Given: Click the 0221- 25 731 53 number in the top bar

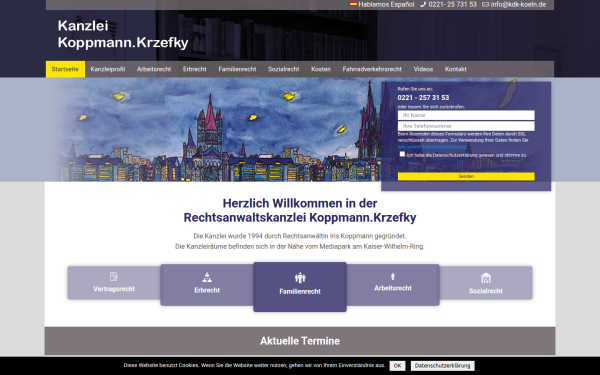Looking at the screenshot, I should click(x=452, y=5).
